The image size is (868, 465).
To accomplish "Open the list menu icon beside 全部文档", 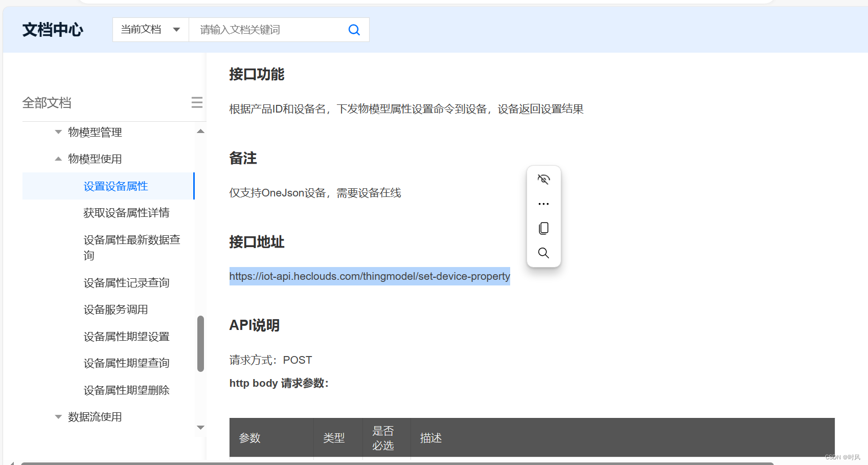I will [x=197, y=102].
